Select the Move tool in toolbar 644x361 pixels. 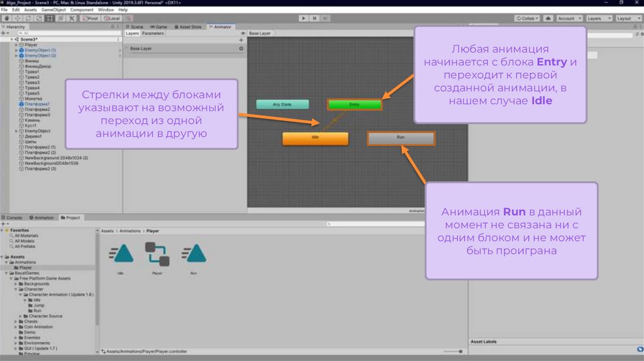pyautogui.click(x=17, y=18)
